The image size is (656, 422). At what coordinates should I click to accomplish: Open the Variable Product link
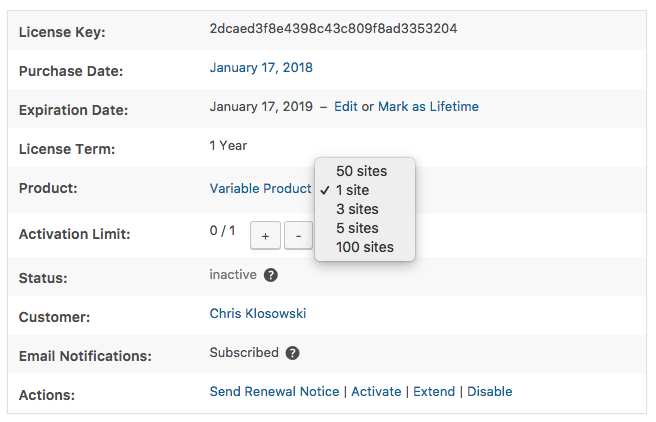click(x=260, y=189)
